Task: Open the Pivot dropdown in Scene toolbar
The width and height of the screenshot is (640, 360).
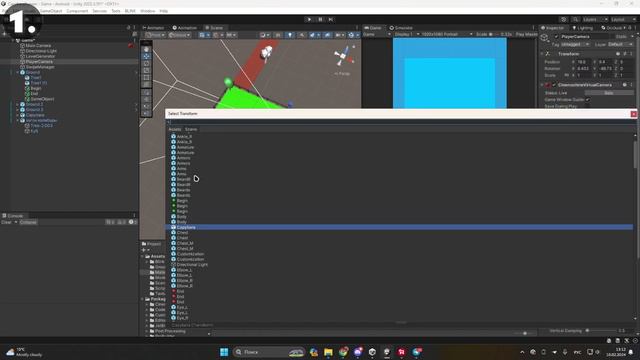Action: tap(155, 35)
